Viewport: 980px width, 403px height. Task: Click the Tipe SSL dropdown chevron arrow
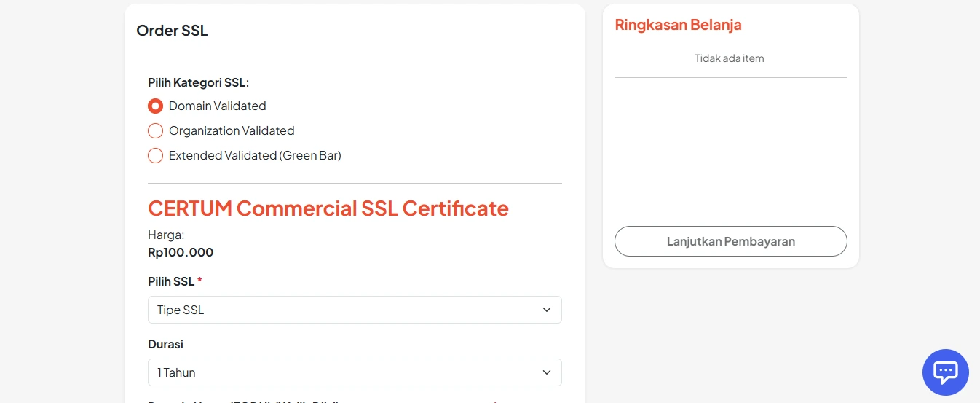[547, 310]
